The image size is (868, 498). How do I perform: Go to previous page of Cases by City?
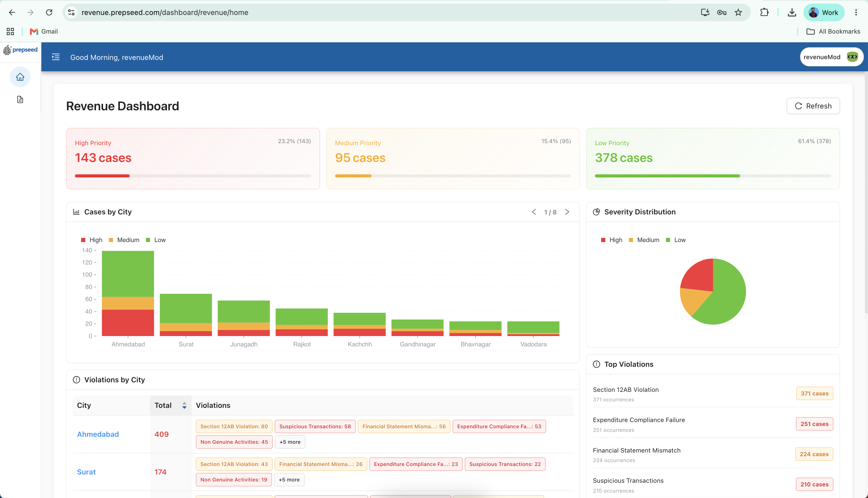point(533,212)
